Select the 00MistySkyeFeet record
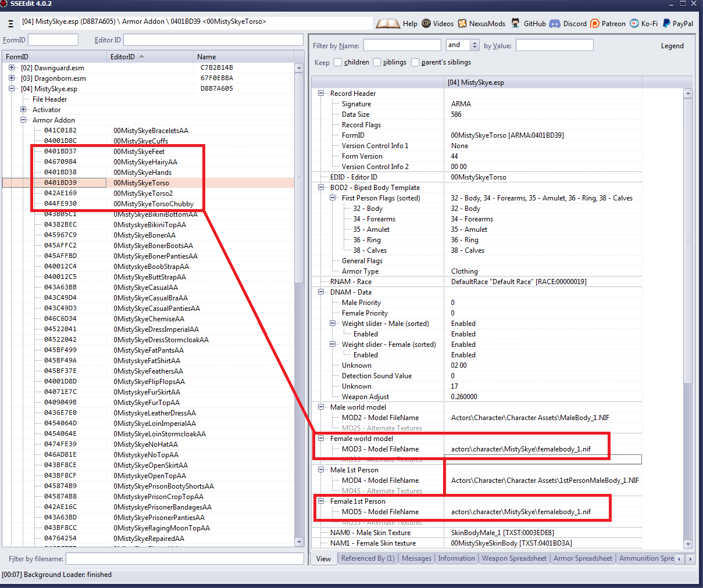This screenshot has width=703, height=588. point(139,152)
